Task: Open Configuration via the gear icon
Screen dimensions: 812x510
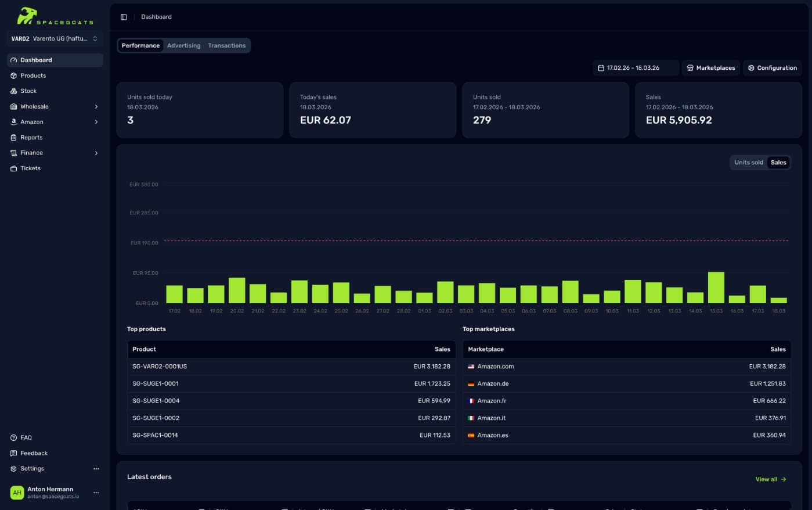Action: [752, 68]
